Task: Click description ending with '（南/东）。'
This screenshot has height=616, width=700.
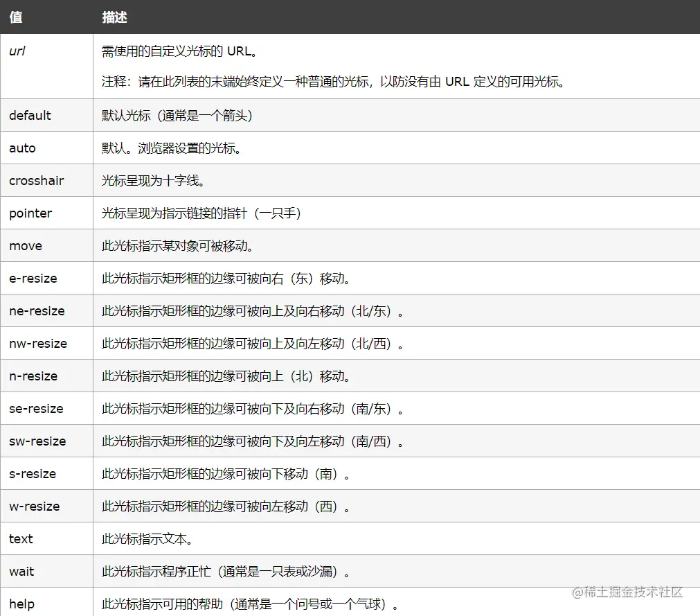Action: (253, 410)
